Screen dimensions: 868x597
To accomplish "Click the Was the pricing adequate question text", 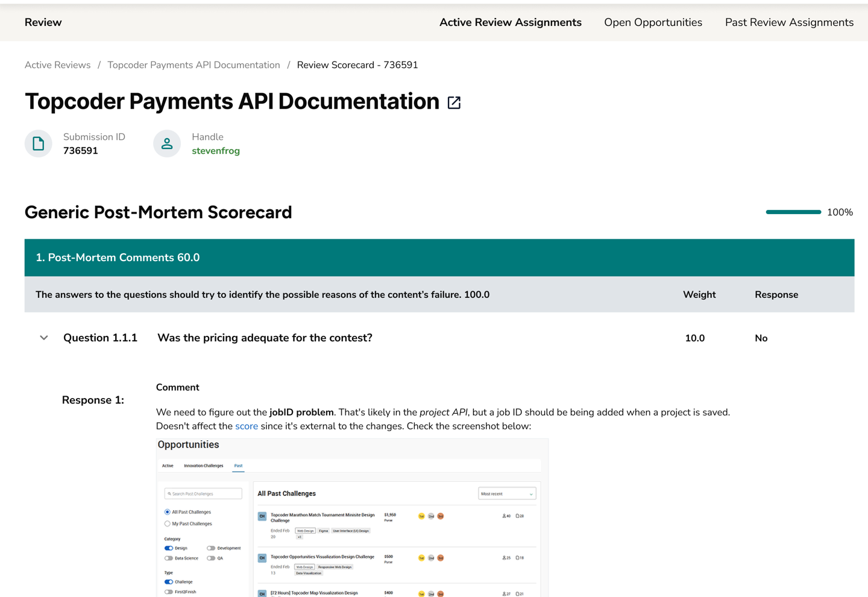I will click(265, 338).
